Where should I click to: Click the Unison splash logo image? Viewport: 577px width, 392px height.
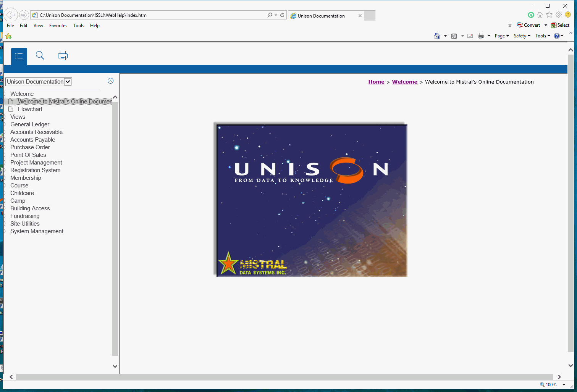click(311, 200)
